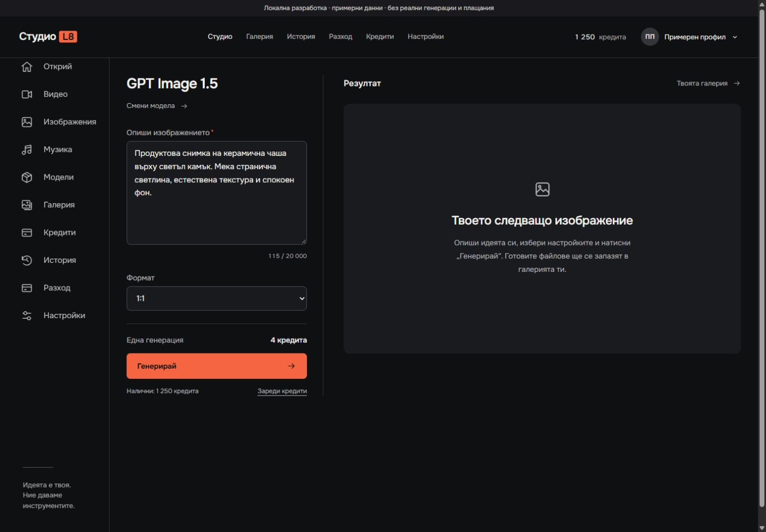
Task: Click the orange Генерирай button
Action: 217,366
